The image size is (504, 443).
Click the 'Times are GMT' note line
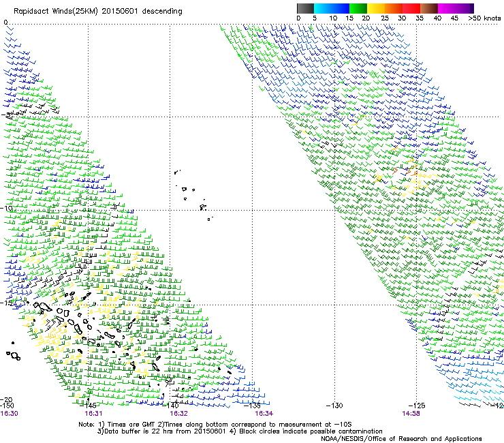215,425
